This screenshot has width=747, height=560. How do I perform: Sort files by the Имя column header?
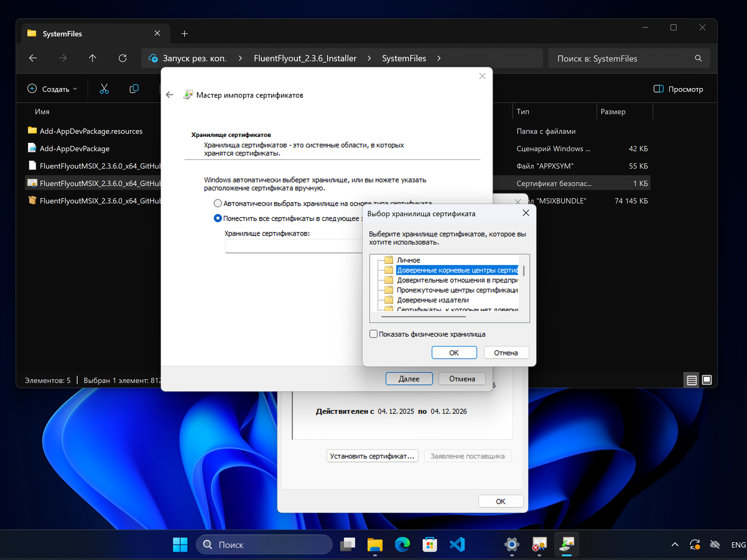pyautogui.click(x=42, y=112)
